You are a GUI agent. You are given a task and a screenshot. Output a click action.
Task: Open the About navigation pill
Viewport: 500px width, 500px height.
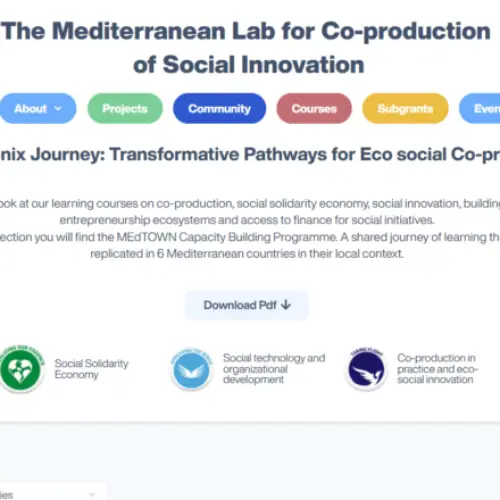click(x=37, y=109)
